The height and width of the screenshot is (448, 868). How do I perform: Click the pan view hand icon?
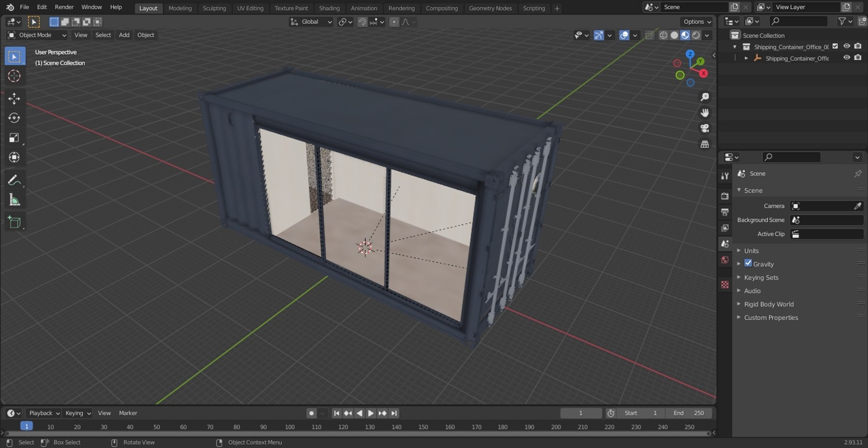[704, 113]
